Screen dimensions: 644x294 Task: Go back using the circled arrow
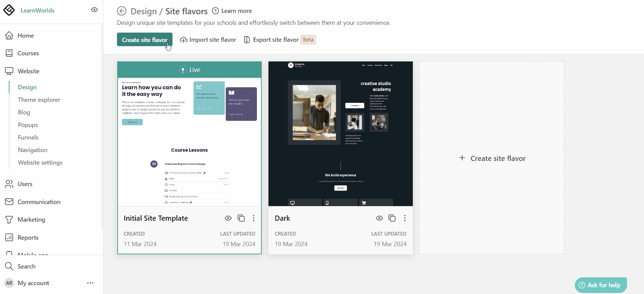pos(122,11)
